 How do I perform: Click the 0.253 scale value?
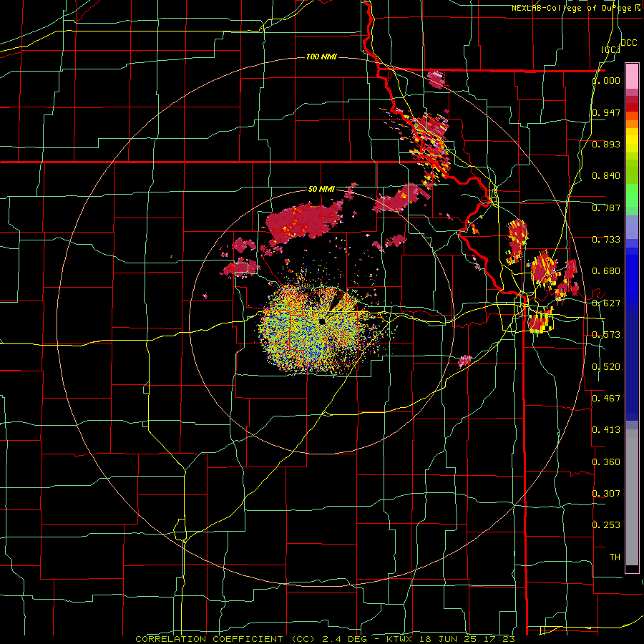(x=606, y=525)
